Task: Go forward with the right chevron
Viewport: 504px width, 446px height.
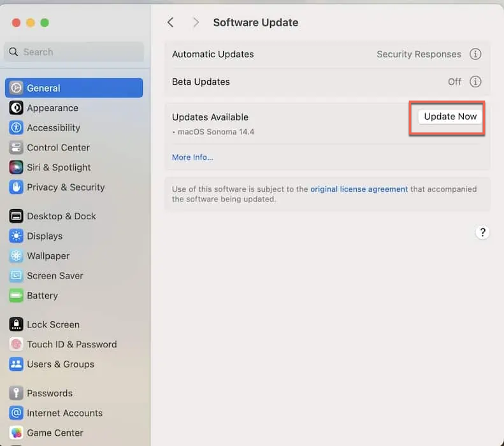Action: (x=196, y=22)
